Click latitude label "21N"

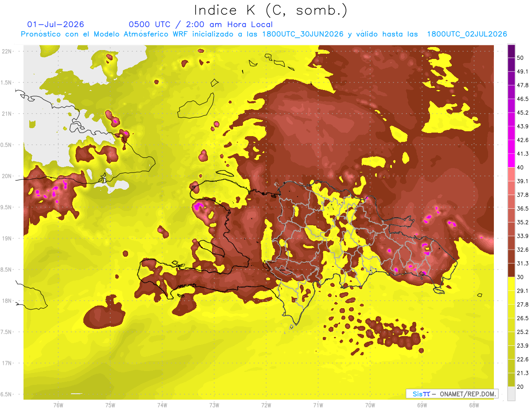[x=7, y=114]
